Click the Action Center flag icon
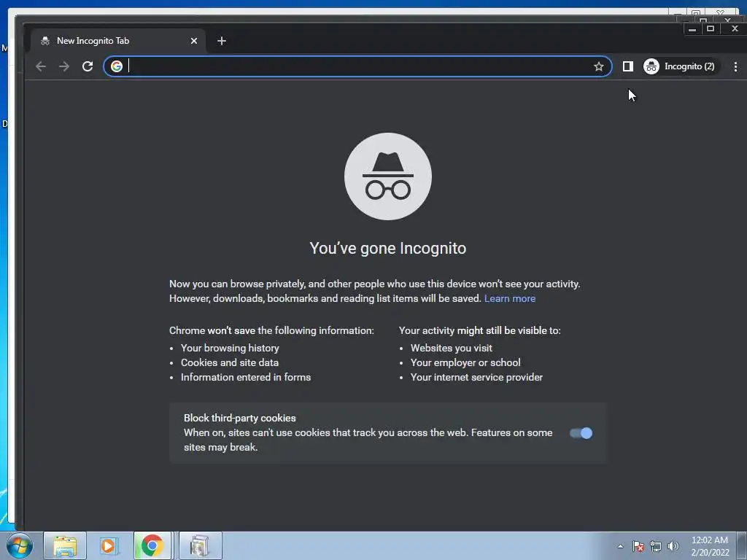747x560 pixels. pos(638,546)
